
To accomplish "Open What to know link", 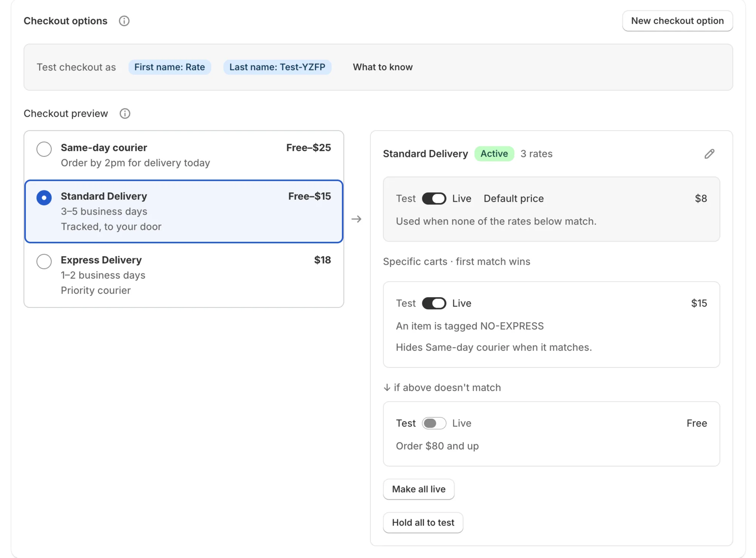I will tap(383, 67).
